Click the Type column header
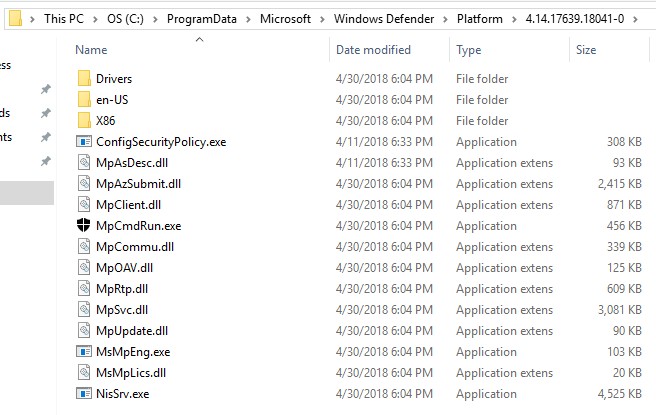Image resolution: width=656 pixels, height=415 pixels. coord(468,50)
